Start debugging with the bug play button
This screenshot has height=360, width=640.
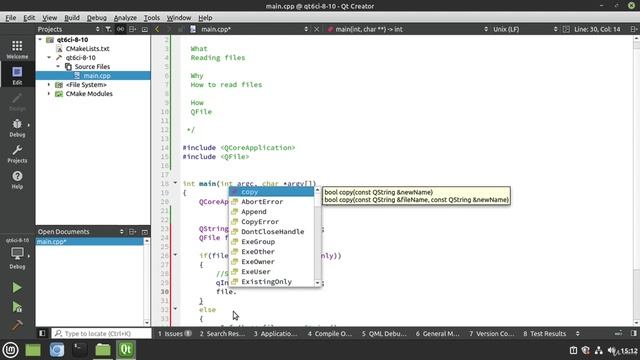[x=17, y=307]
